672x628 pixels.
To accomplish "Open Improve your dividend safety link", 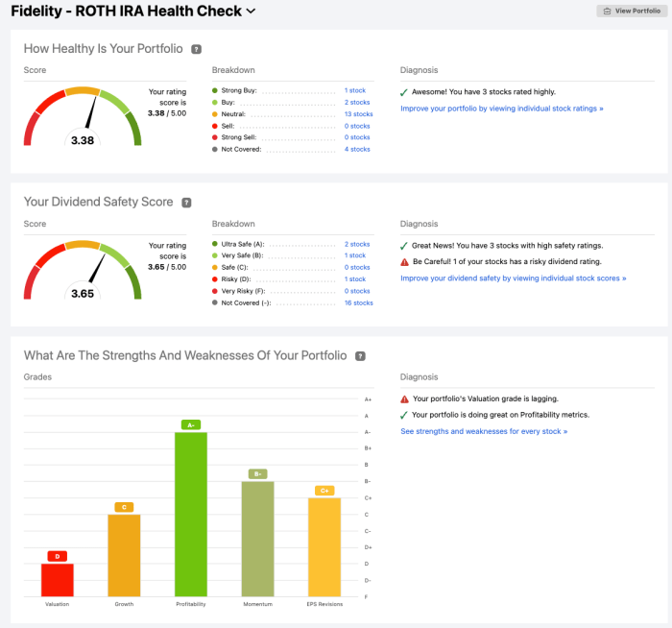I will 514,278.
